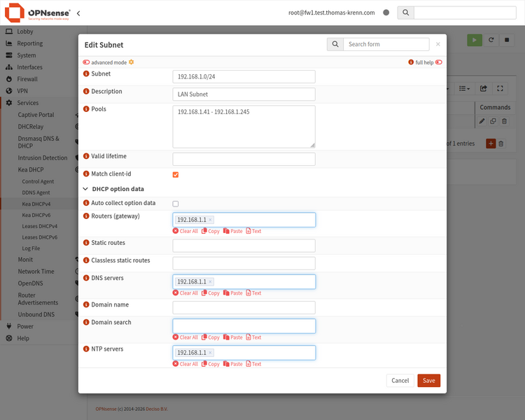Click the search icon in Edit Subnet header
Screen dimensions: 525x420
point(335,44)
